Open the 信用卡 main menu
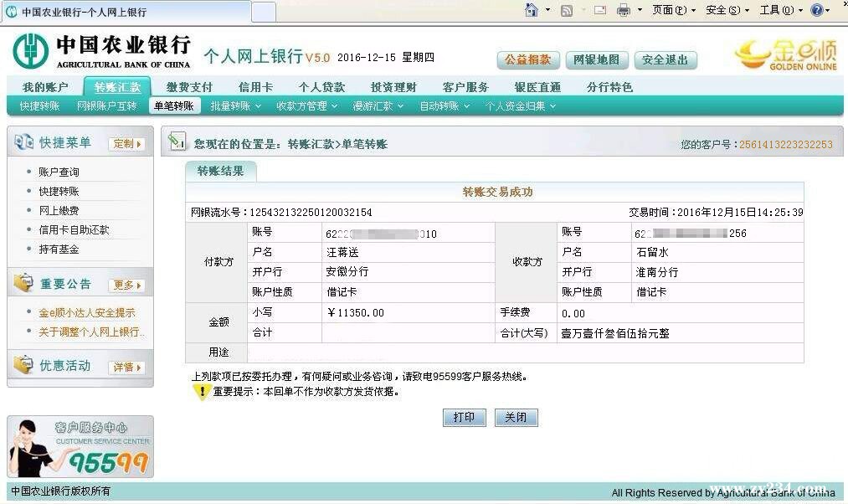848x504 pixels. point(256,87)
